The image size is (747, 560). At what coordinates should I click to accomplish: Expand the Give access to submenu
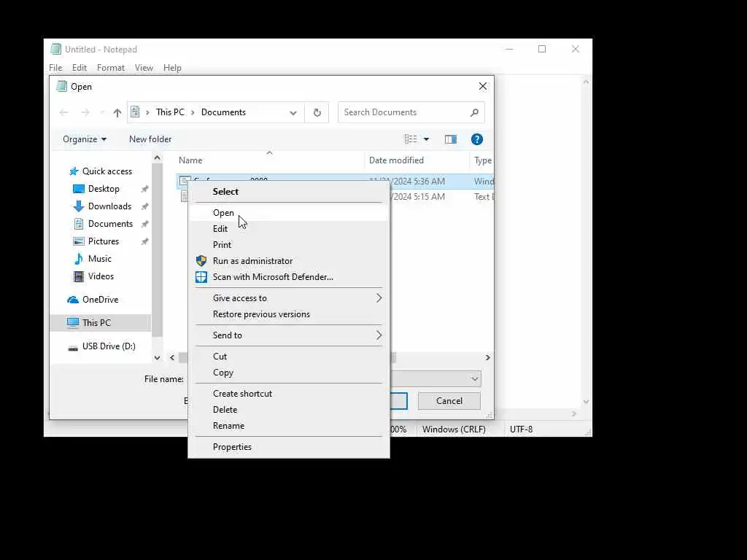click(x=289, y=298)
